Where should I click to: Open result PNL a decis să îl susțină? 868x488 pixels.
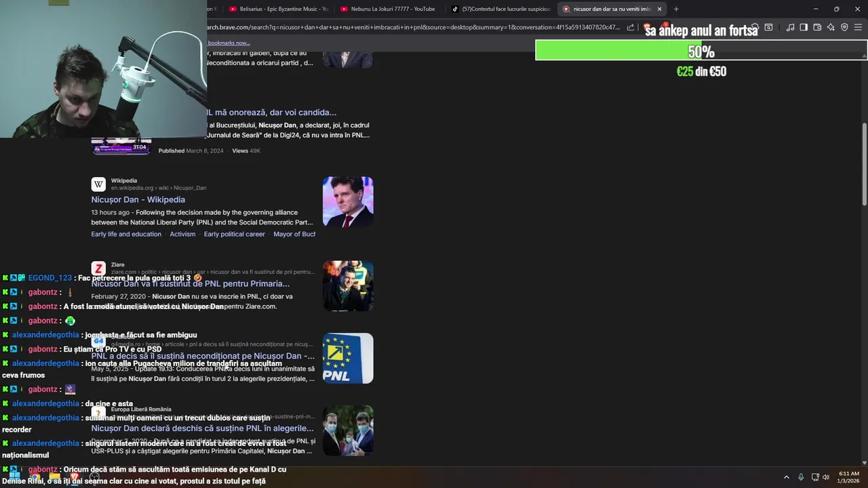(x=203, y=356)
